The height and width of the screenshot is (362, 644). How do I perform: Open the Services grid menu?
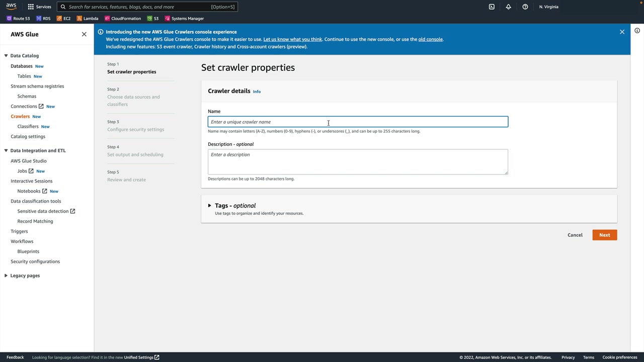coord(39,7)
